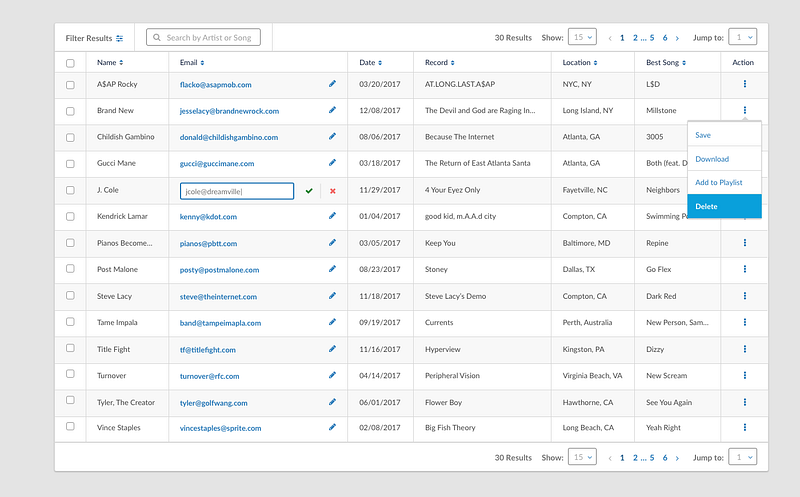
Task: Open action menu for Tame Impala row
Action: [744, 322]
